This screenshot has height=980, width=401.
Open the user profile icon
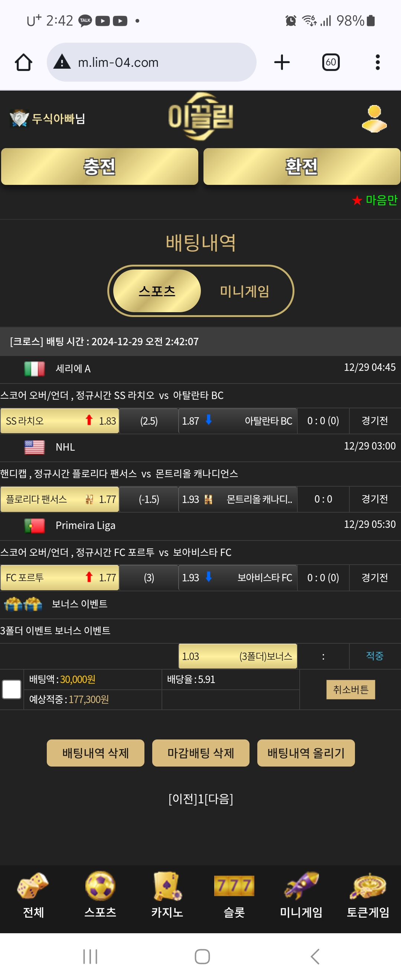(x=374, y=119)
